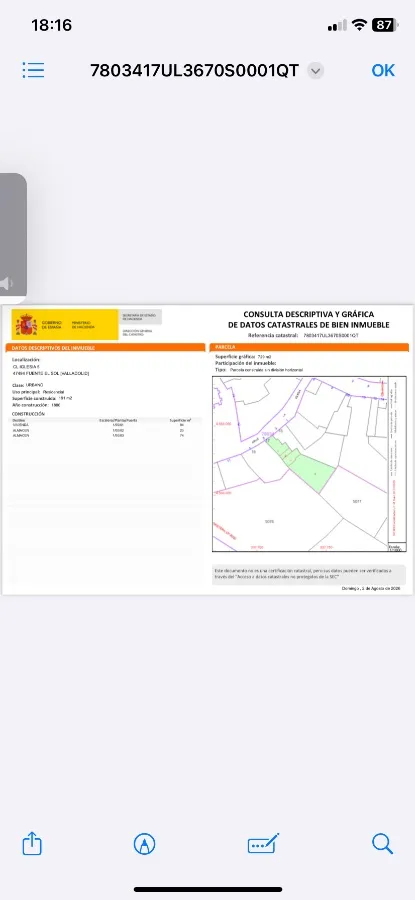Tap the magnifier search icon
This screenshot has height=900, width=415.
[382, 844]
